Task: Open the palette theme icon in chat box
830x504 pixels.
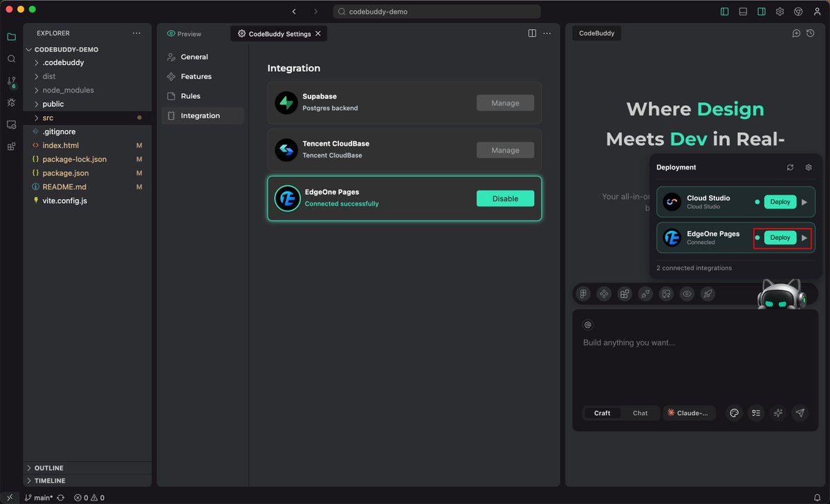Action: click(735, 413)
